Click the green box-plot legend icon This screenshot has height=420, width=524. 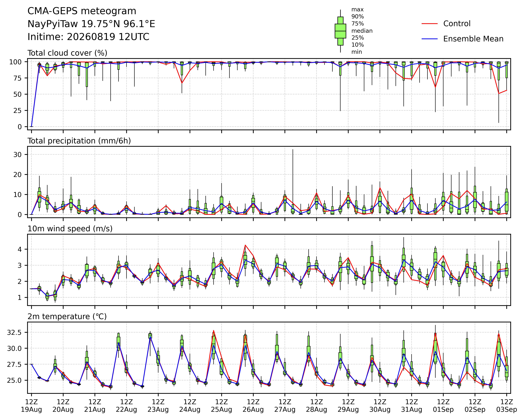tap(340, 31)
